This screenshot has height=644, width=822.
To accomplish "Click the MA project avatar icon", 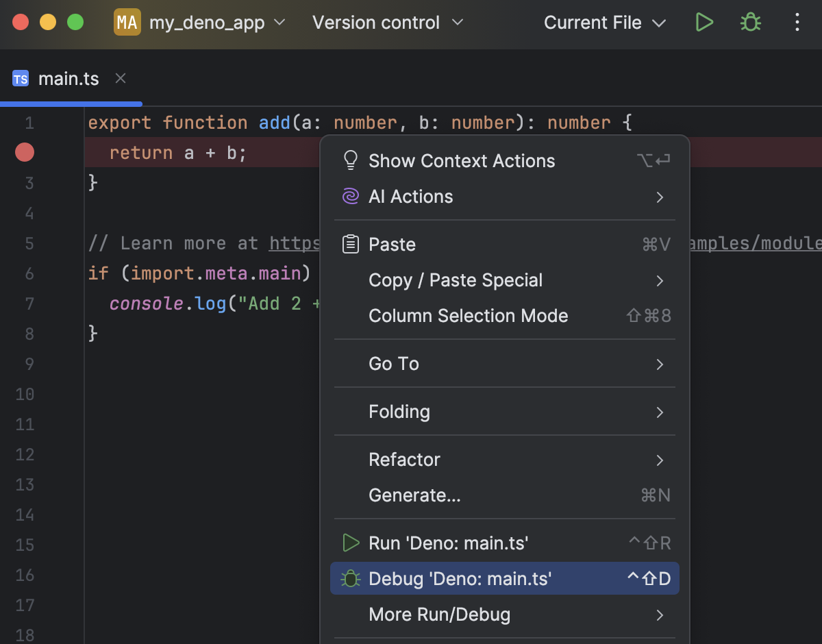I will click(127, 22).
